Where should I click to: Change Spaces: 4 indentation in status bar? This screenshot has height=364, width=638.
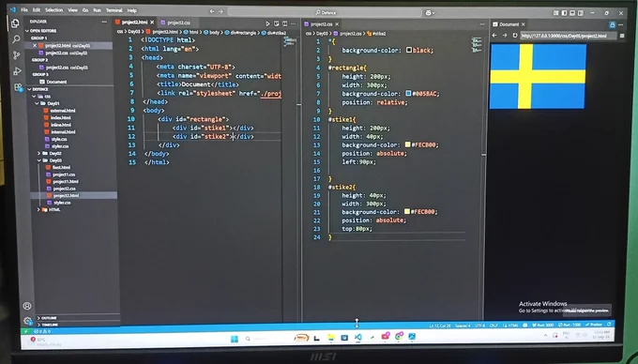coord(463,326)
